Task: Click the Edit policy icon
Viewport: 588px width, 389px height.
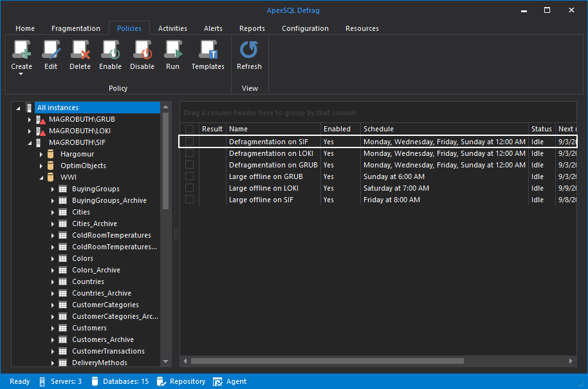Action: click(x=51, y=50)
